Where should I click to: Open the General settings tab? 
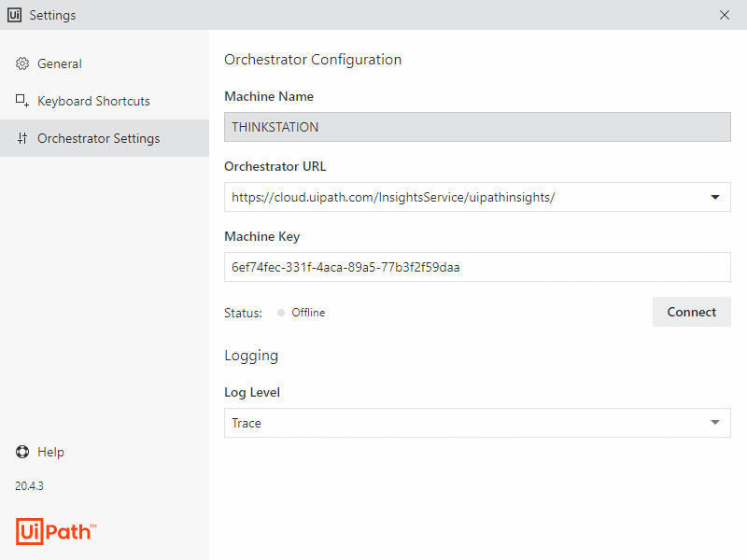(60, 63)
